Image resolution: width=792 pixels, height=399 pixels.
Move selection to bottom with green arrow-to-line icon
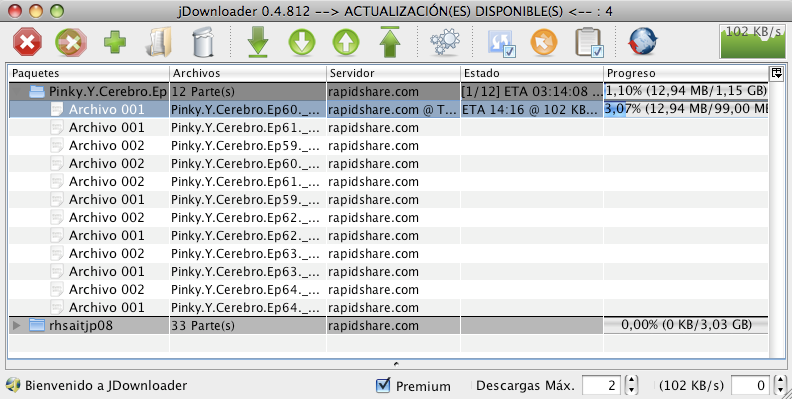[258, 42]
